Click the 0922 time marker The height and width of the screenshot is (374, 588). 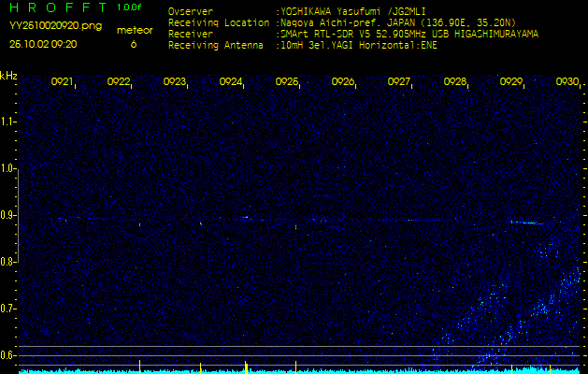[x=118, y=81]
